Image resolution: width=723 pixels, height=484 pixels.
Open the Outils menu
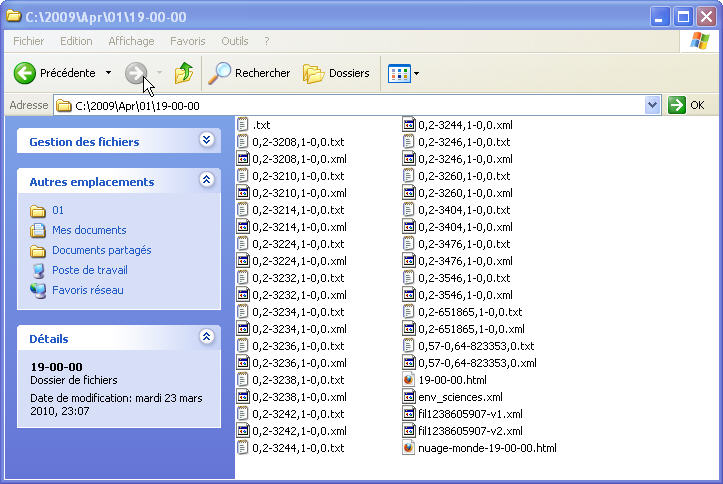(235, 41)
